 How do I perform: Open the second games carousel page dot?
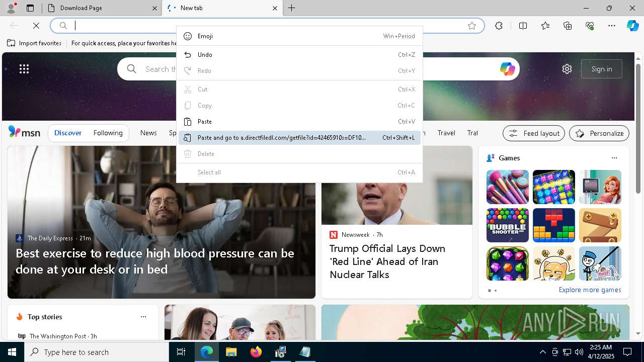point(496,291)
